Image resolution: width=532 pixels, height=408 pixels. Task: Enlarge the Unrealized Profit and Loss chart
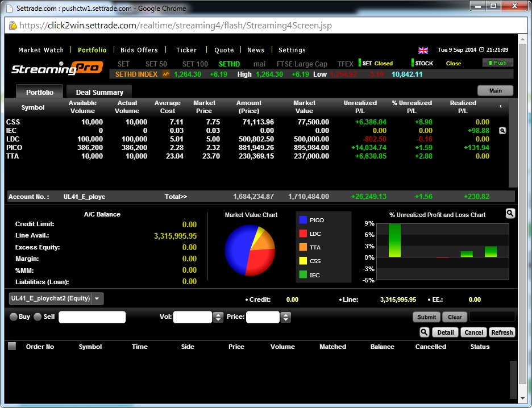tap(510, 213)
